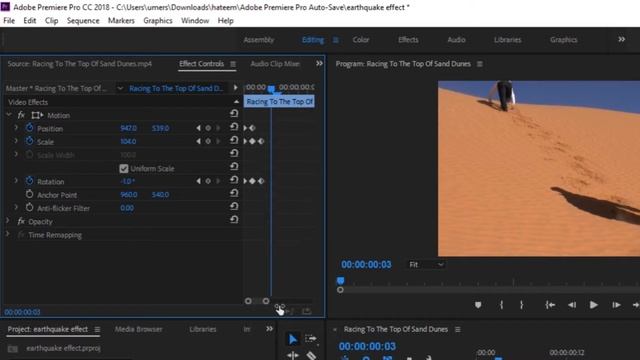The height and width of the screenshot is (360, 640).
Task: Toggle Anchor Point animation stopwatch
Action: (29, 194)
